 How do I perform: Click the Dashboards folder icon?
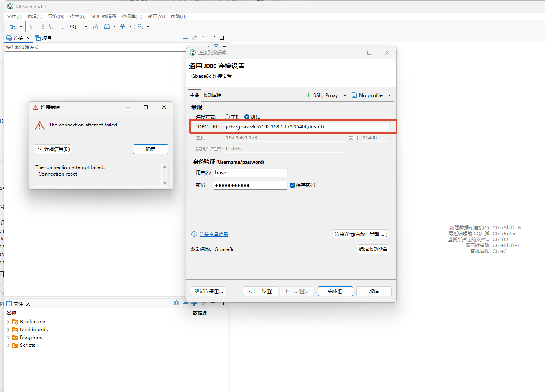coord(15,330)
